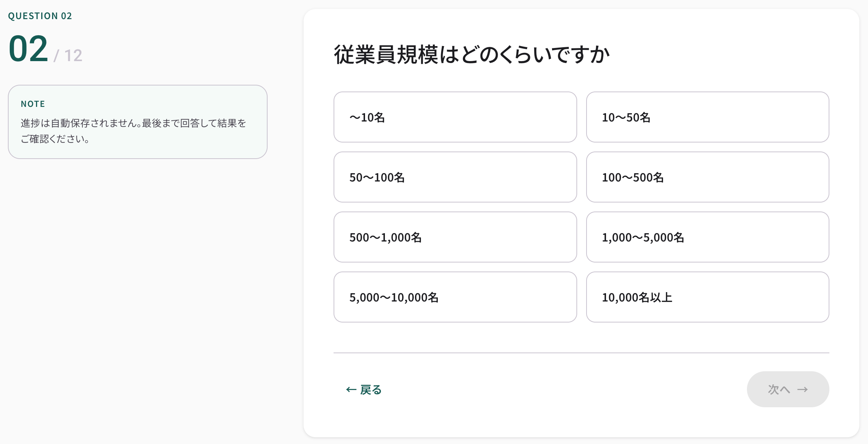Click the left arrow icon beside 戻る
The width and height of the screenshot is (868, 444).
351,390
